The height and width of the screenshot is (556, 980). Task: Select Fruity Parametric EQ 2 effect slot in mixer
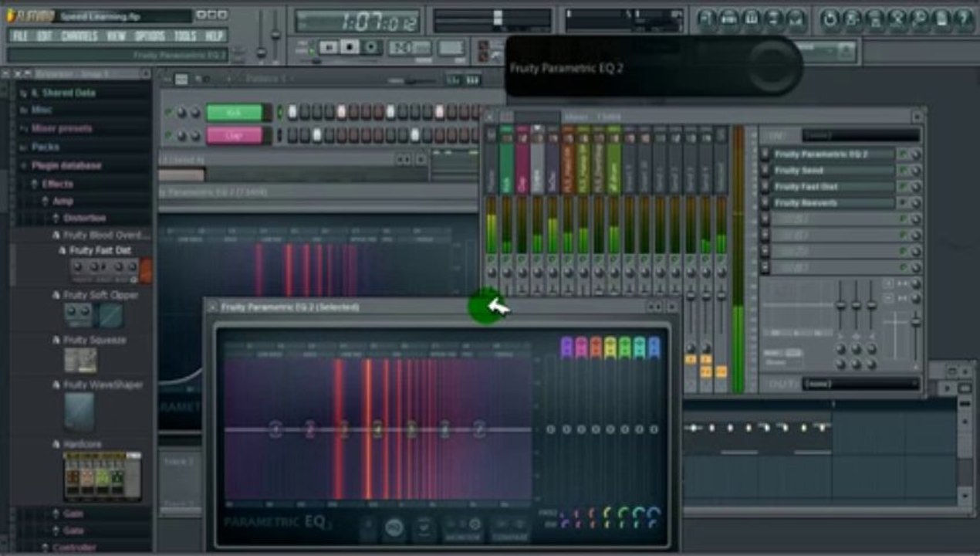[833, 154]
